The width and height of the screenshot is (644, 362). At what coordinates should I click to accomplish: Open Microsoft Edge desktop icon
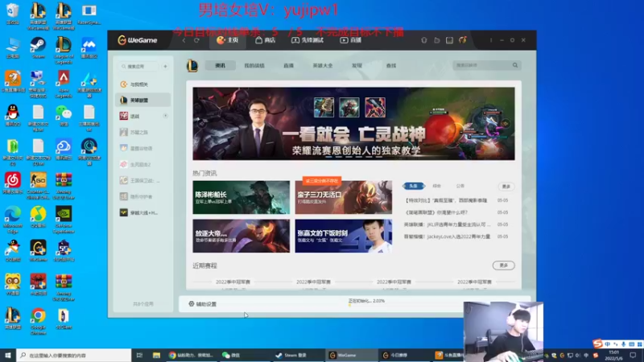click(x=13, y=220)
